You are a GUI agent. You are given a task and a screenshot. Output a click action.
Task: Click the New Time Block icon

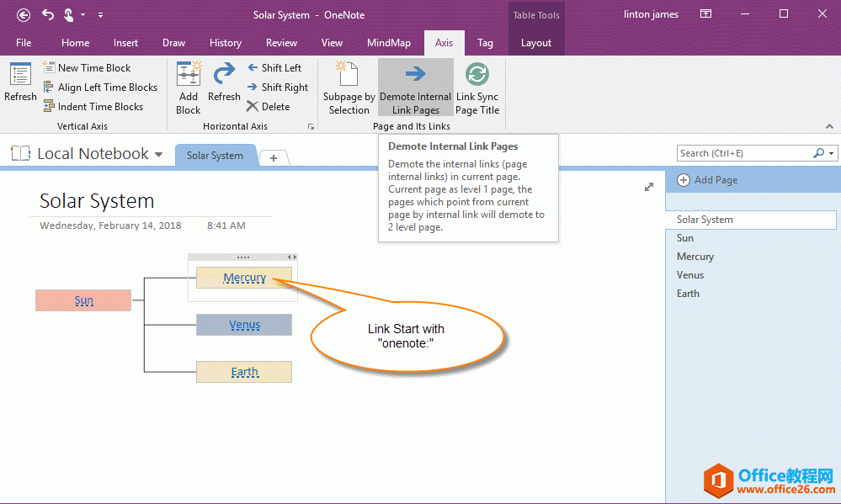pyautogui.click(x=49, y=68)
